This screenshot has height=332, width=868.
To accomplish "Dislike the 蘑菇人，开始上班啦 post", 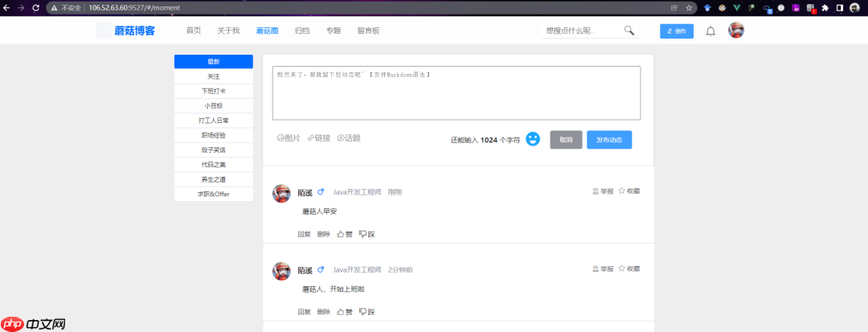I will [366, 312].
